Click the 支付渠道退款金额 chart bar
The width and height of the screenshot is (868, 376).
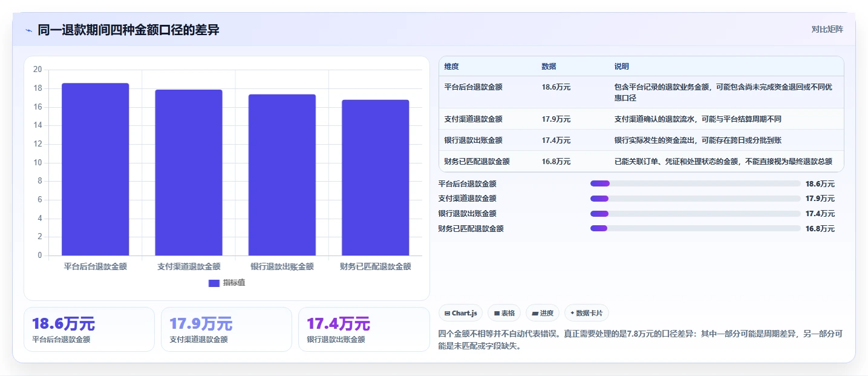coord(189,173)
